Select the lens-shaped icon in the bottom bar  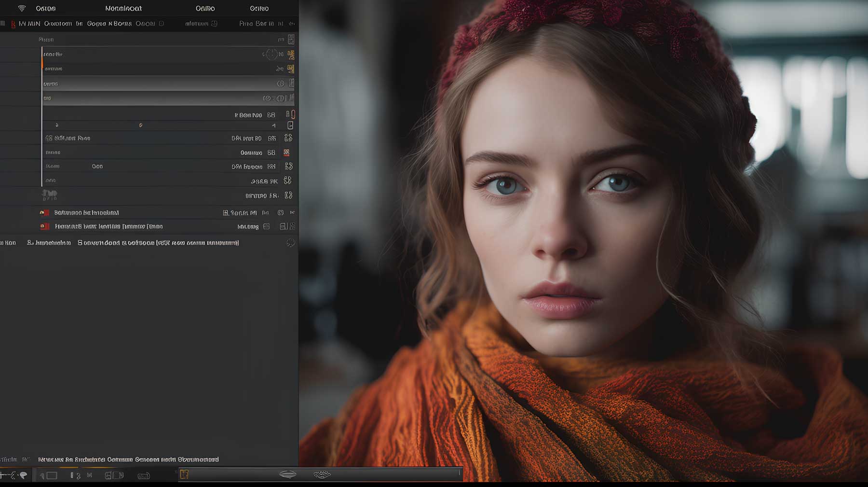click(x=288, y=474)
